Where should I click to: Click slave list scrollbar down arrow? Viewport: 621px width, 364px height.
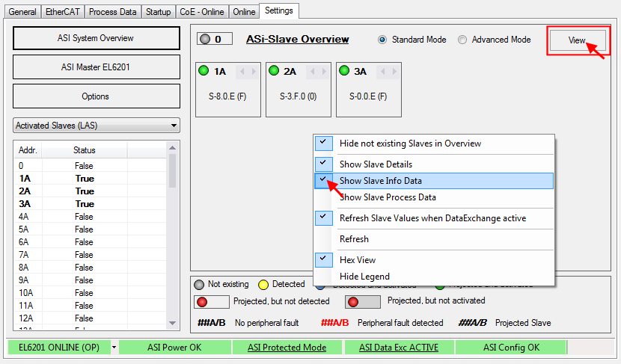172,323
